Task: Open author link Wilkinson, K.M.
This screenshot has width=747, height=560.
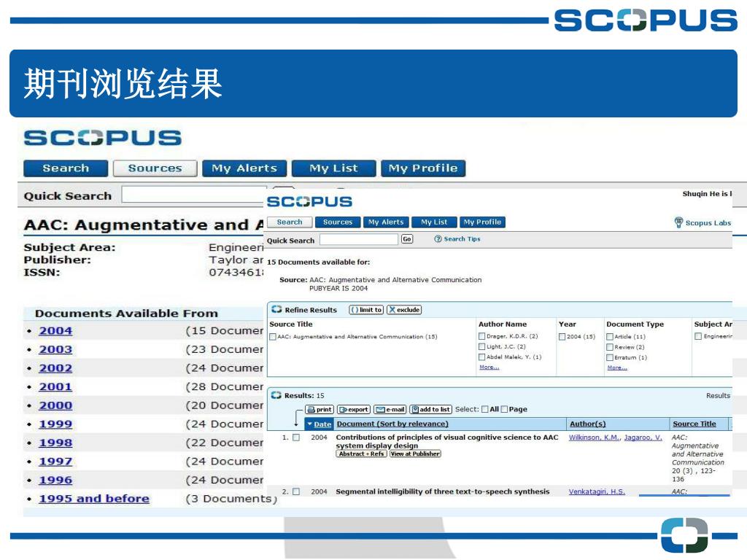Action: pos(594,437)
